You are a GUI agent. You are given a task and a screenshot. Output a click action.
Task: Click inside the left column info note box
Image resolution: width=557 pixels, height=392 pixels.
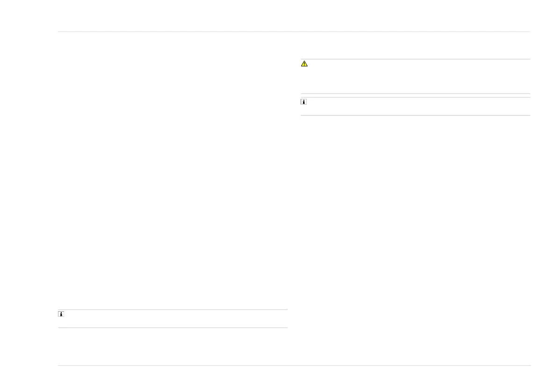173,319
